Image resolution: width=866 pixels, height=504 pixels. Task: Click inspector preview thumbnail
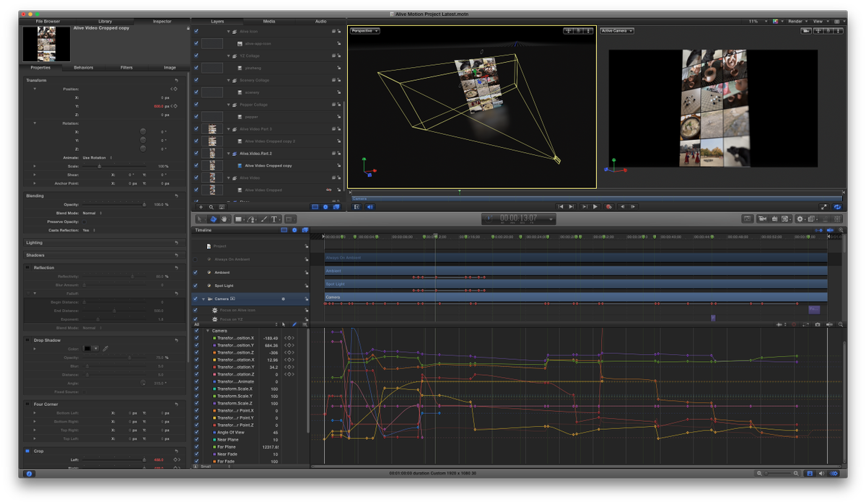click(x=47, y=44)
